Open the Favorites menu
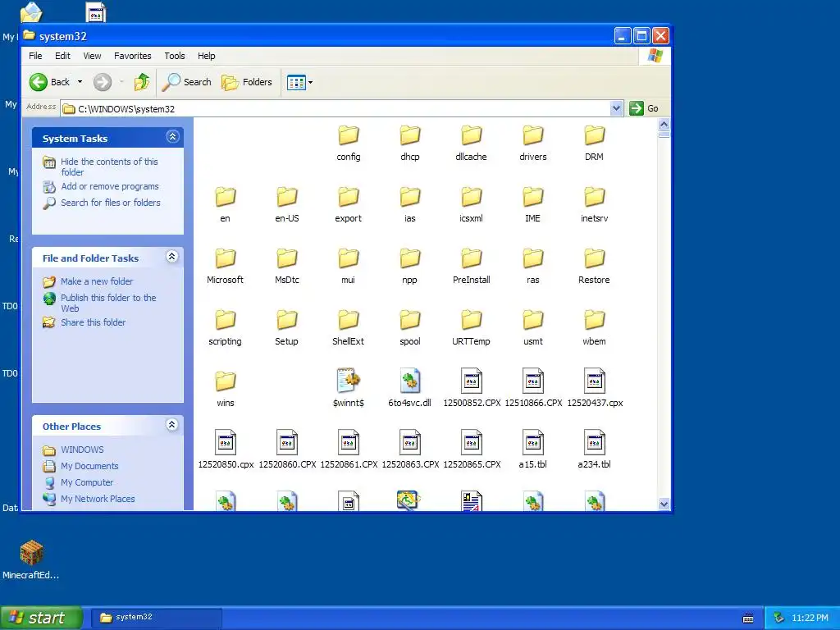The image size is (840, 630). 132,56
